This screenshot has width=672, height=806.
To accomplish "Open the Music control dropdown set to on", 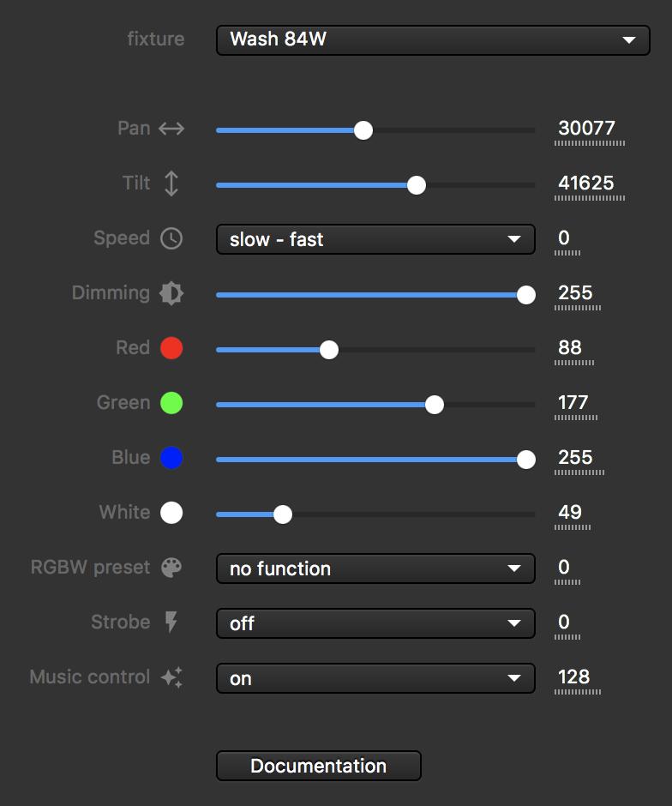I will pyautogui.click(x=375, y=678).
